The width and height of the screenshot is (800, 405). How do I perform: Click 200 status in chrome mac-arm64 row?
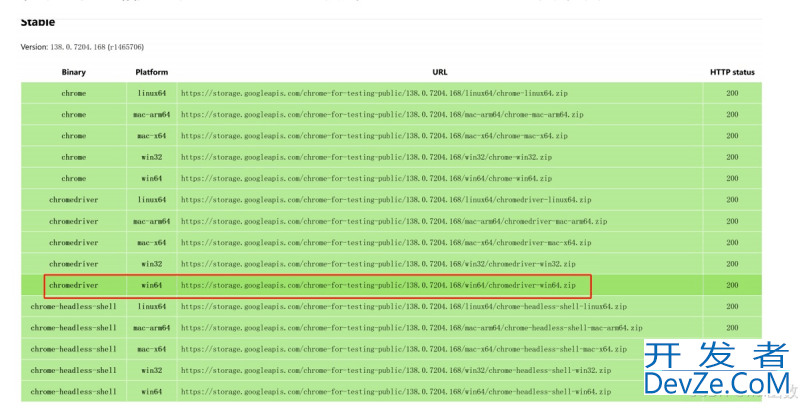point(732,115)
